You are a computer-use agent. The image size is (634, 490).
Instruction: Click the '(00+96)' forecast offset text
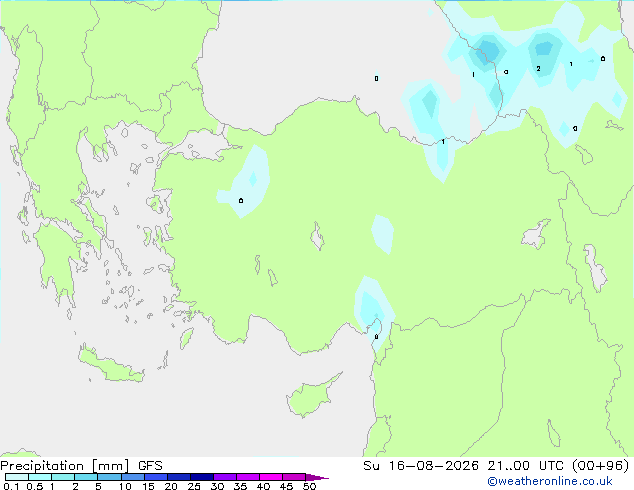[601, 466]
